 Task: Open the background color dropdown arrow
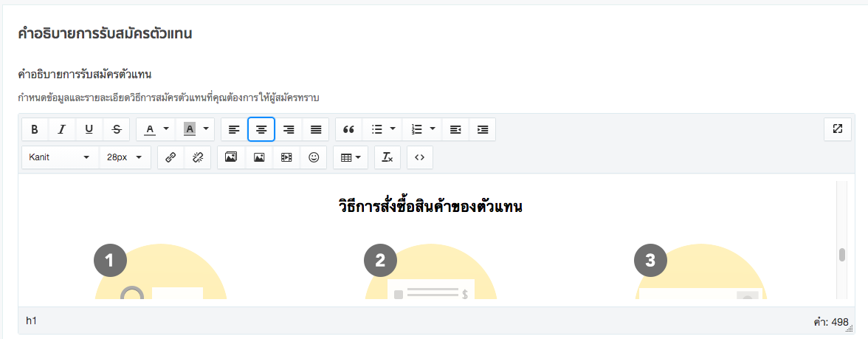(x=206, y=129)
